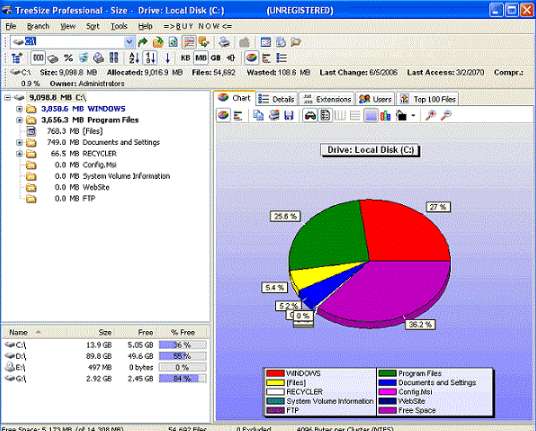The width and height of the screenshot is (536, 431).
Task: Toggle display sizes in KB
Action: 185,58
